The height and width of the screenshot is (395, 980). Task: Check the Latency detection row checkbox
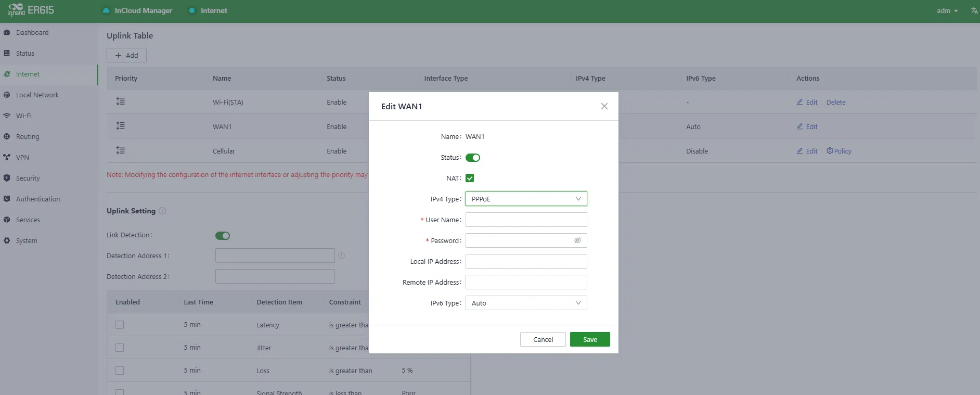(120, 325)
